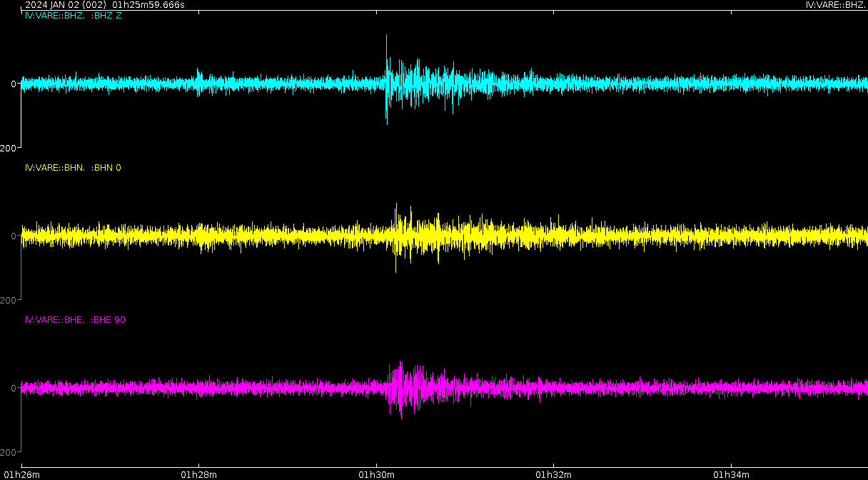This screenshot has height=480, width=868.
Task: Click the 01h32m time axis tick label
Action: (x=553, y=474)
